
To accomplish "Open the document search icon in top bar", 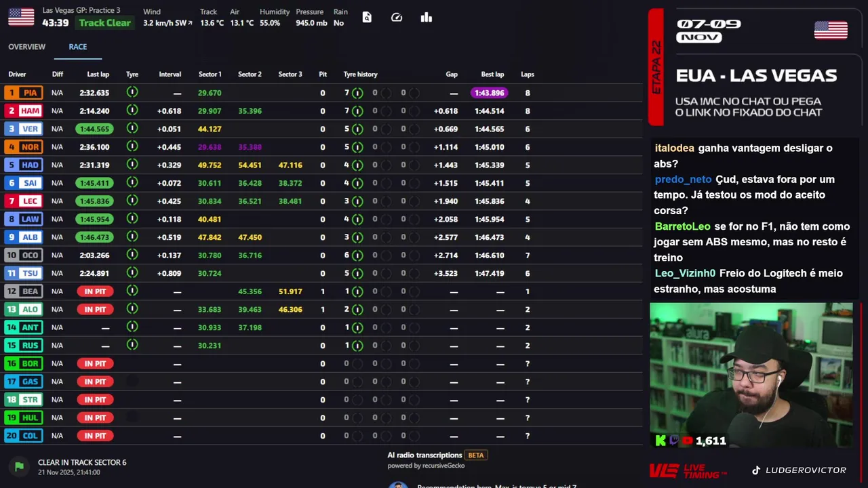I will point(367,18).
